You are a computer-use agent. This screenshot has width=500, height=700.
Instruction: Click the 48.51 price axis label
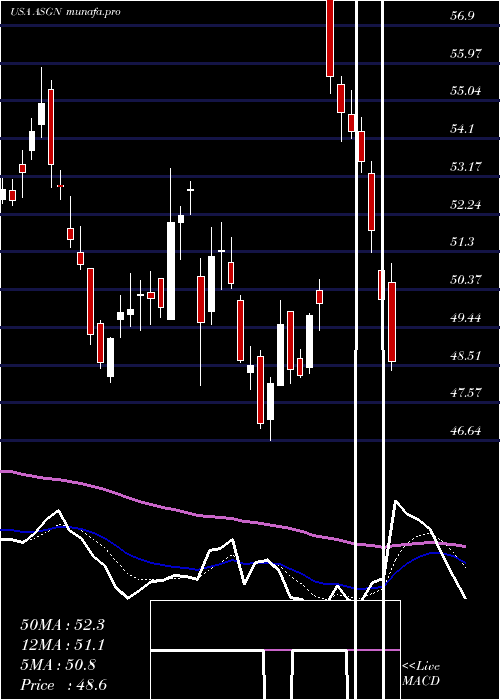466,356
